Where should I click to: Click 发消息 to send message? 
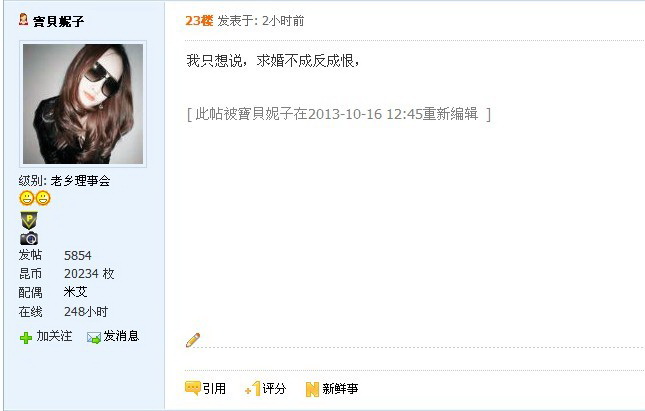(121, 336)
